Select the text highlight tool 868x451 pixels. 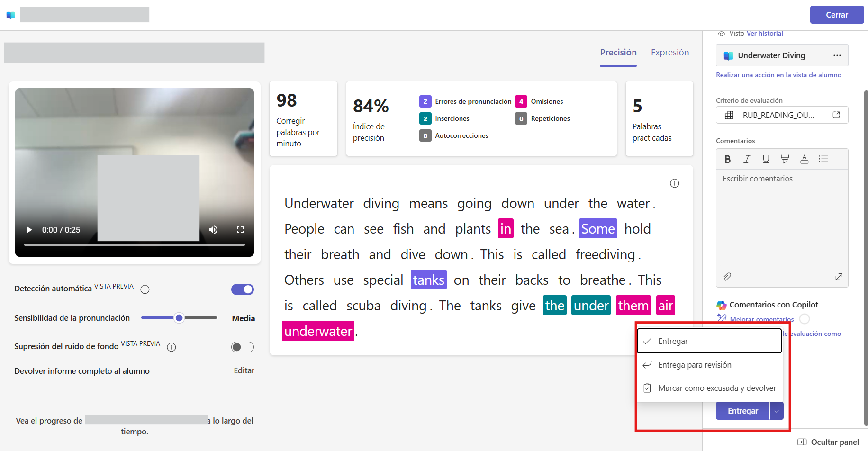pyautogui.click(x=785, y=159)
